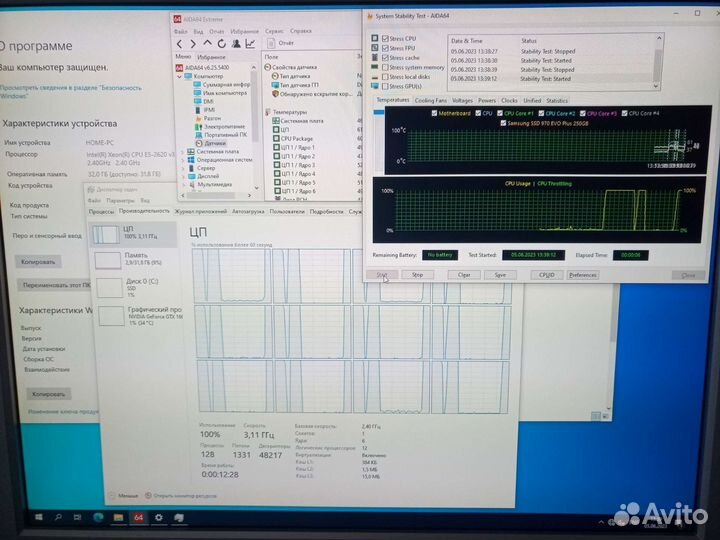Click the icon beside Stress FPU

375,48
